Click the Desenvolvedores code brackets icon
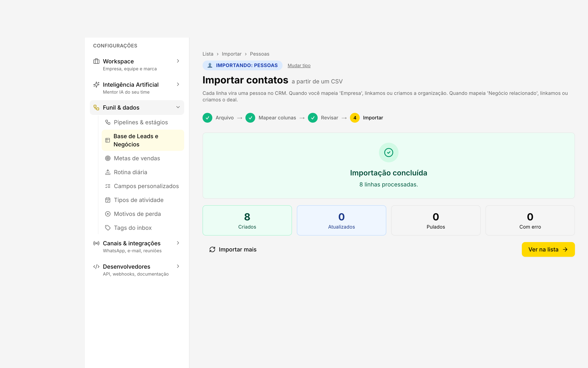The image size is (588, 368). pyautogui.click(x=96, y=267)
